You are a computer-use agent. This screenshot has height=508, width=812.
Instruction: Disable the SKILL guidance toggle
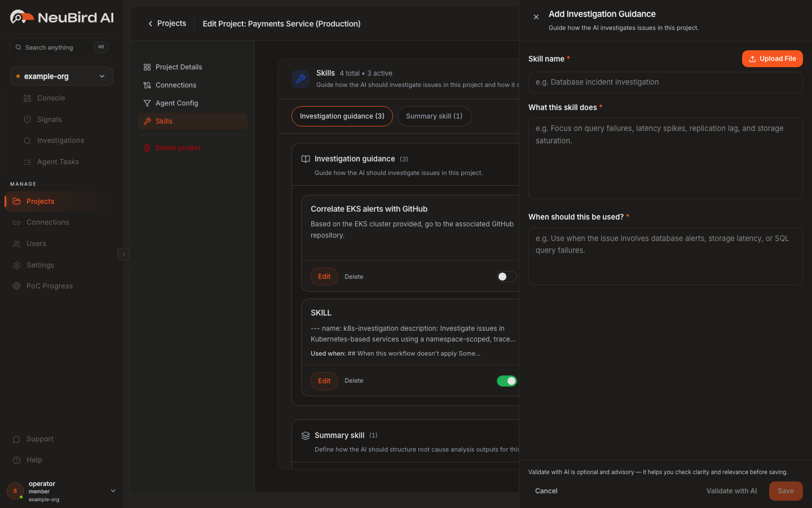pyautogui.click(x=506, y=381)
